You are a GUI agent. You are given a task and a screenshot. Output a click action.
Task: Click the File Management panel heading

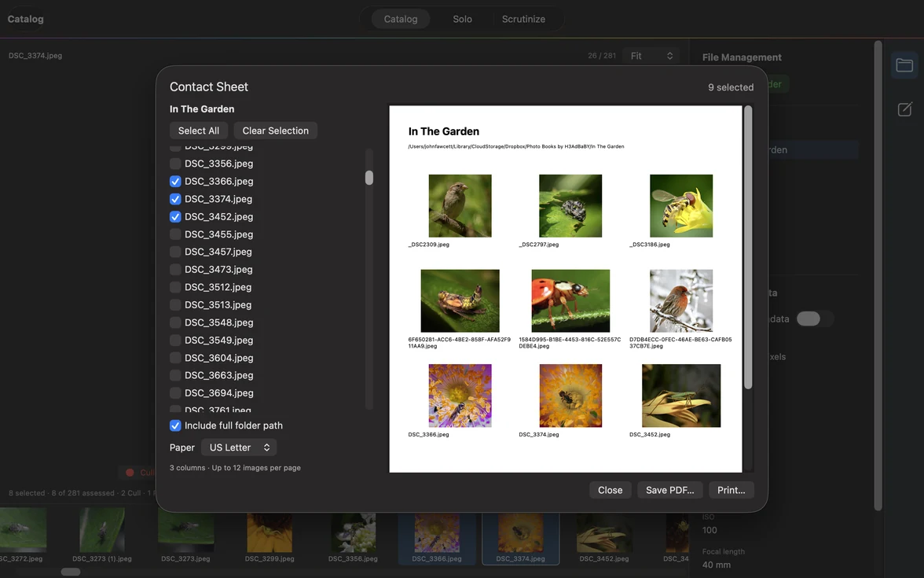pyautogui.click(x=742, y=57)
